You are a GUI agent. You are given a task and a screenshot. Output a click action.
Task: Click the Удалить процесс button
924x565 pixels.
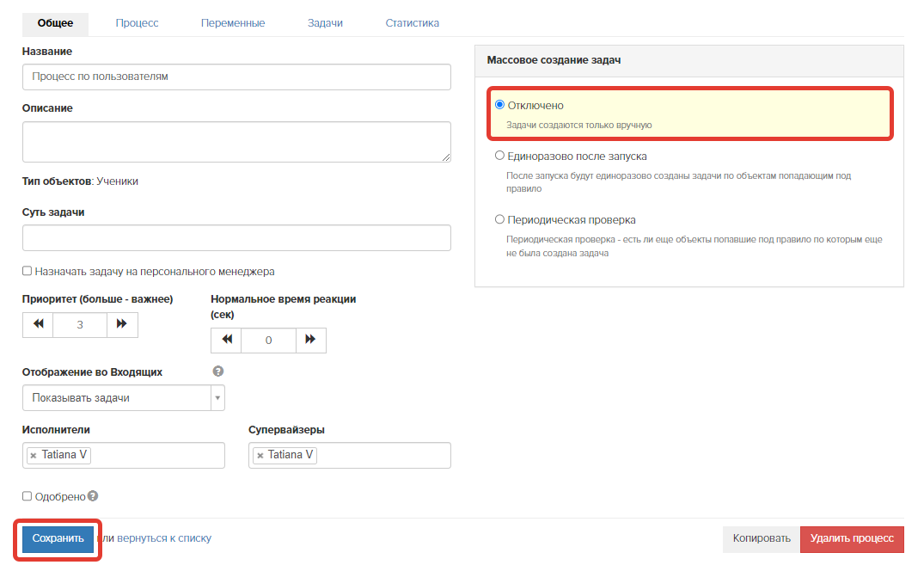click(x=851, y=539)
